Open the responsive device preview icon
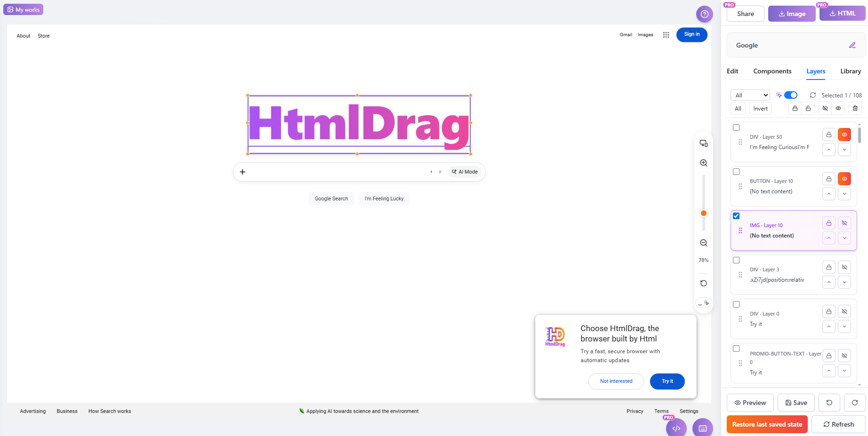 704,143
